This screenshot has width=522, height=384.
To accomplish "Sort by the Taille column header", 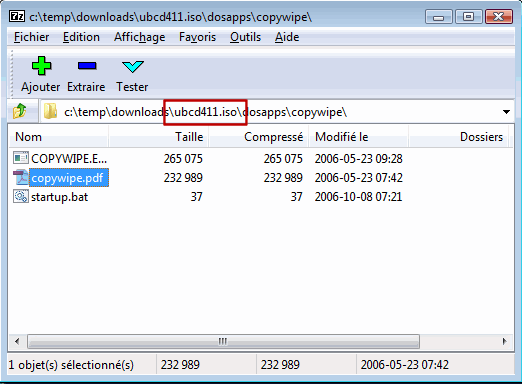I will point(158,137).
